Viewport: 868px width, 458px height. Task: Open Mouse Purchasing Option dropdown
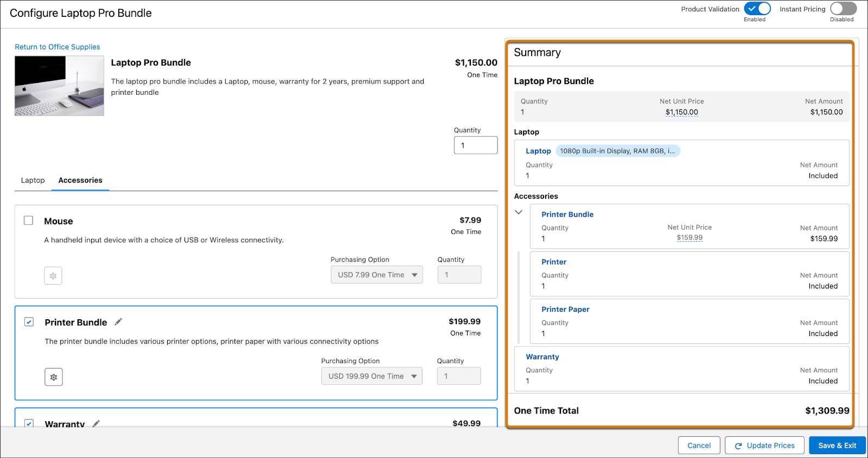(376, 275)
